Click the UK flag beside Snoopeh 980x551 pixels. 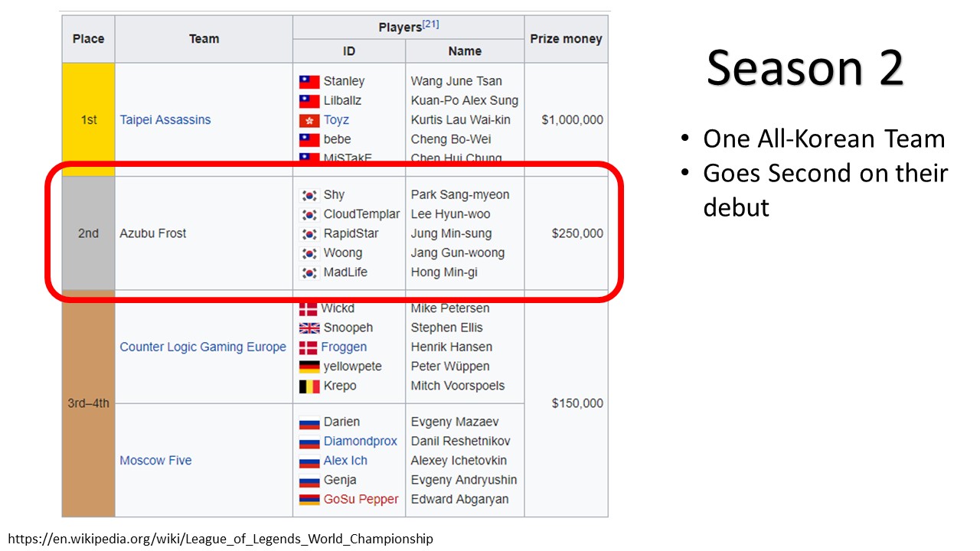pyautogui.click(x=309, y=328)
